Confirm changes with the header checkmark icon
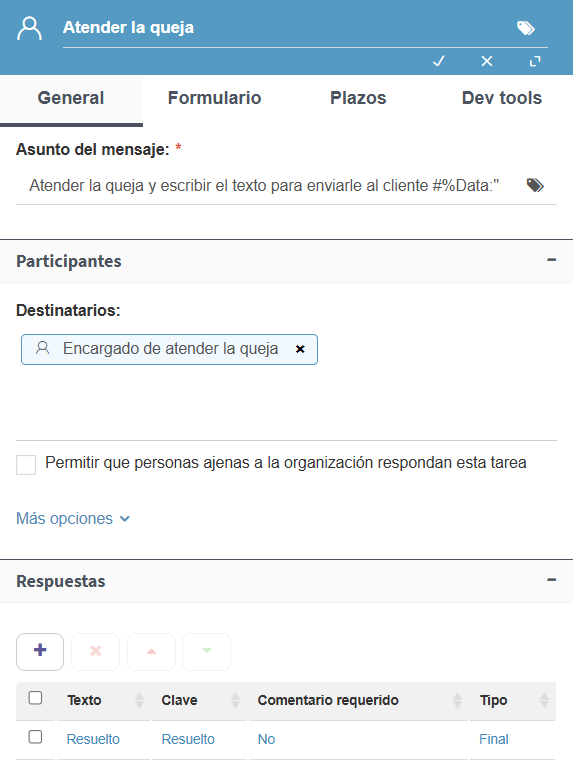 point(438,61)
